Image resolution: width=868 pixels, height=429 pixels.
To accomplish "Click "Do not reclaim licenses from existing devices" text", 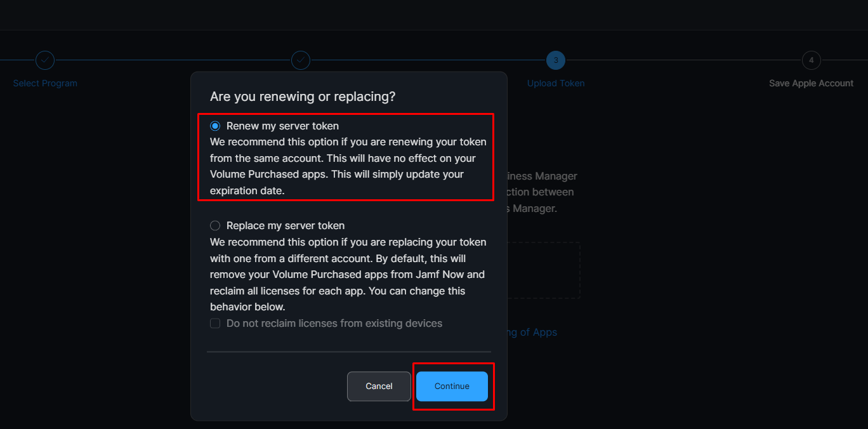I will [334, 324].
